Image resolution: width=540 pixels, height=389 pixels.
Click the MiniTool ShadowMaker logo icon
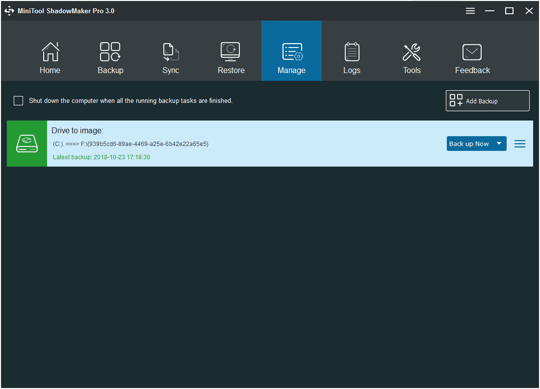(9, 11)
